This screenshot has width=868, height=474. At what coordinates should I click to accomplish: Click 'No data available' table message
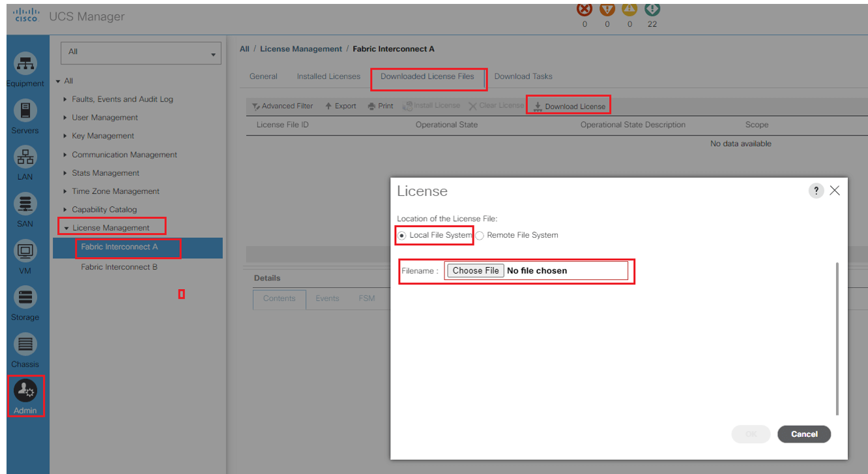pos(741,143)
